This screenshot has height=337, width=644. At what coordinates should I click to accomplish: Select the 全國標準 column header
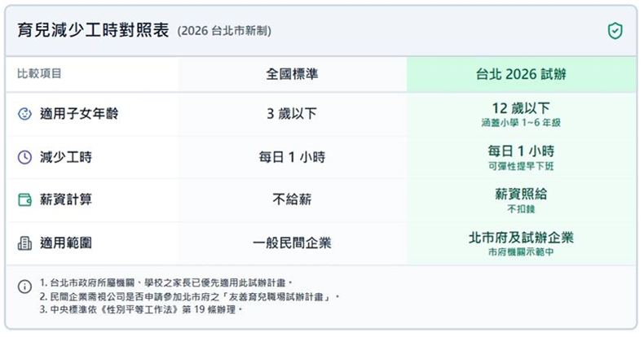[x=292, y=74]
